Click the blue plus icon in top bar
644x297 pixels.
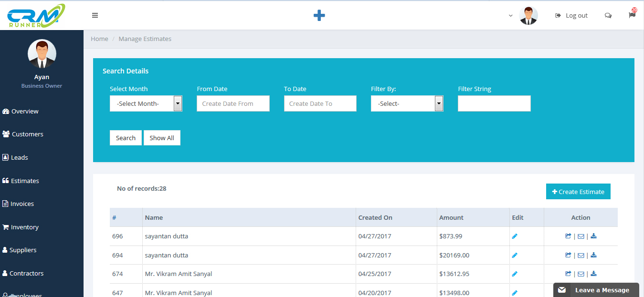[x=319, y=15]
